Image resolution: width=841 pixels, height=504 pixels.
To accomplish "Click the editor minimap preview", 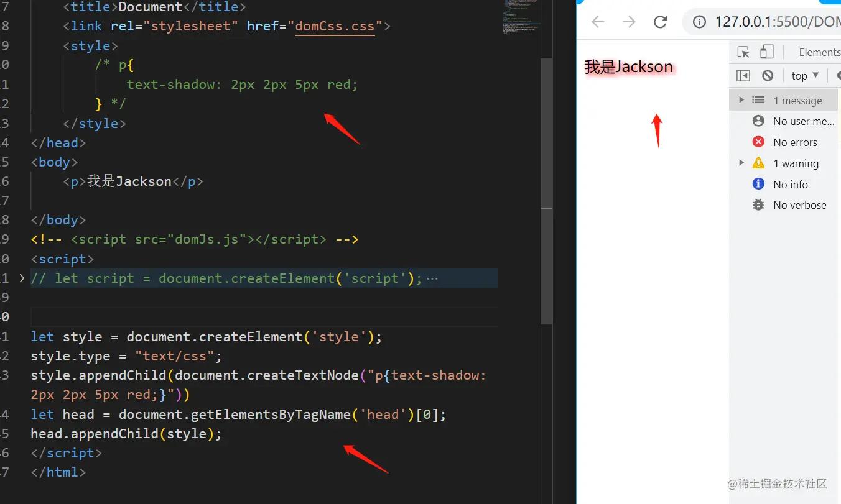I will 521,17.
